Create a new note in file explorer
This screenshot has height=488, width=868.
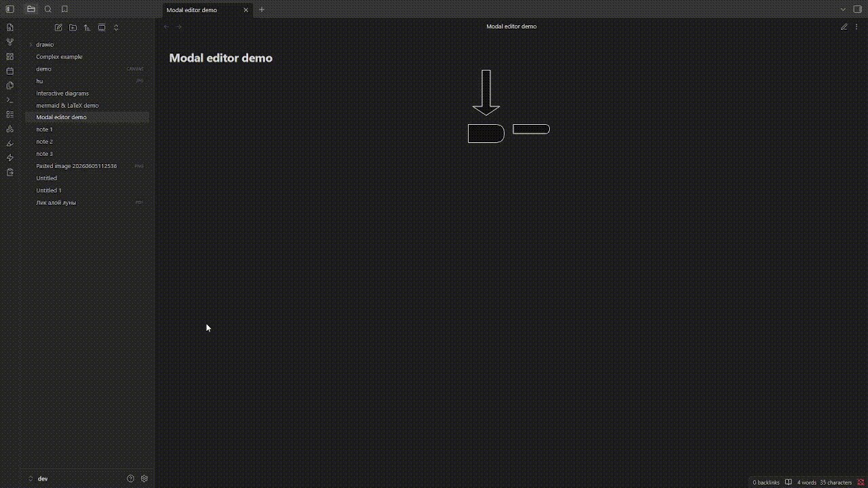tap(58, 28)
